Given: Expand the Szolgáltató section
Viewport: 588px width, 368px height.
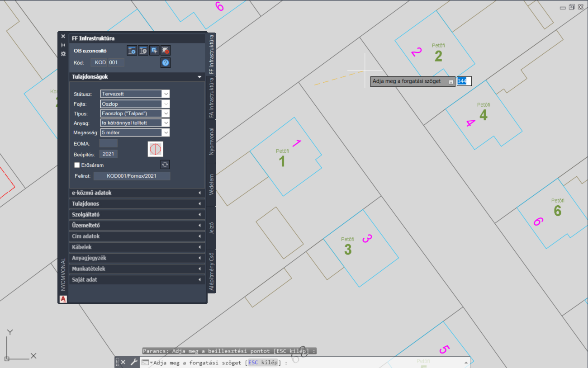Looking at the screenshot, I should click(137, 215).
